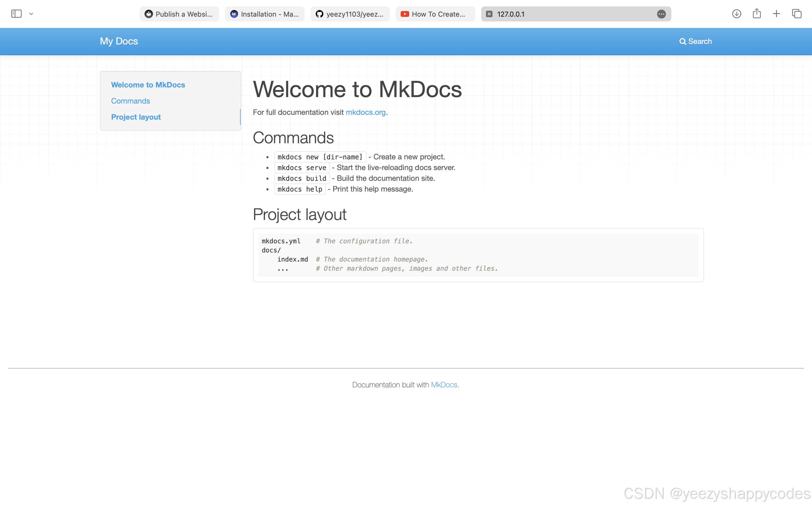Open the Downloads icon in toolbar
The height and width of the screenshot is (507, 812).
[737, 14]
